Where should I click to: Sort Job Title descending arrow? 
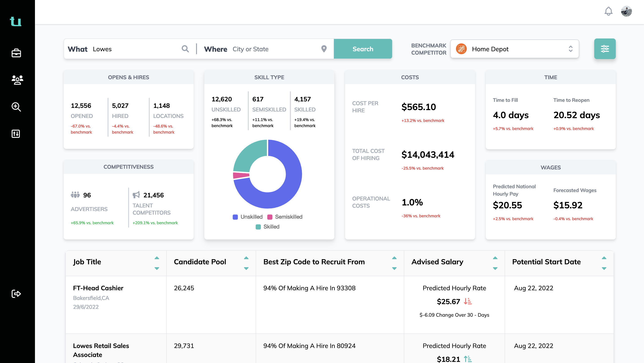(x=157, y=269)
